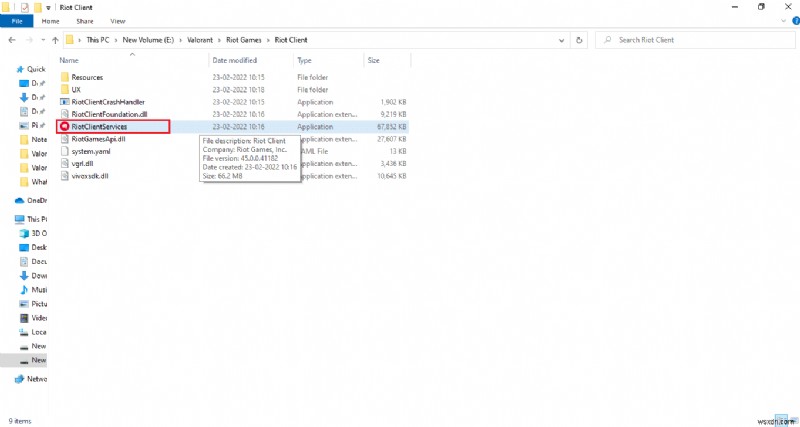The height and width of the screenshot is (427, 800).
Task: Switch to details view layout icon
Action: (781, 421)
